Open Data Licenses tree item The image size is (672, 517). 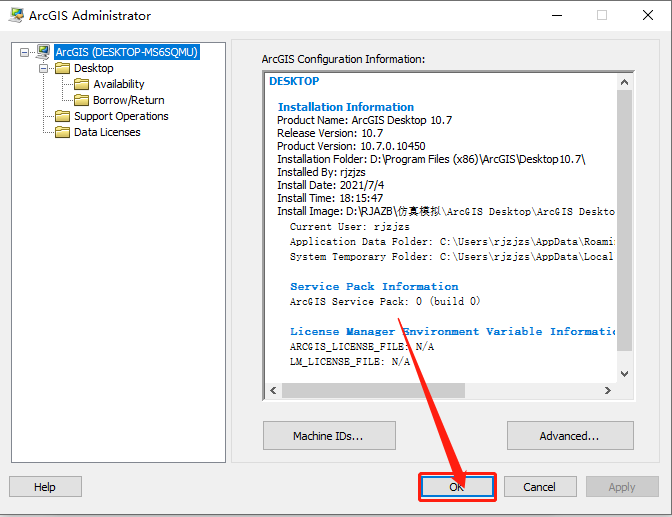[107, 132]
